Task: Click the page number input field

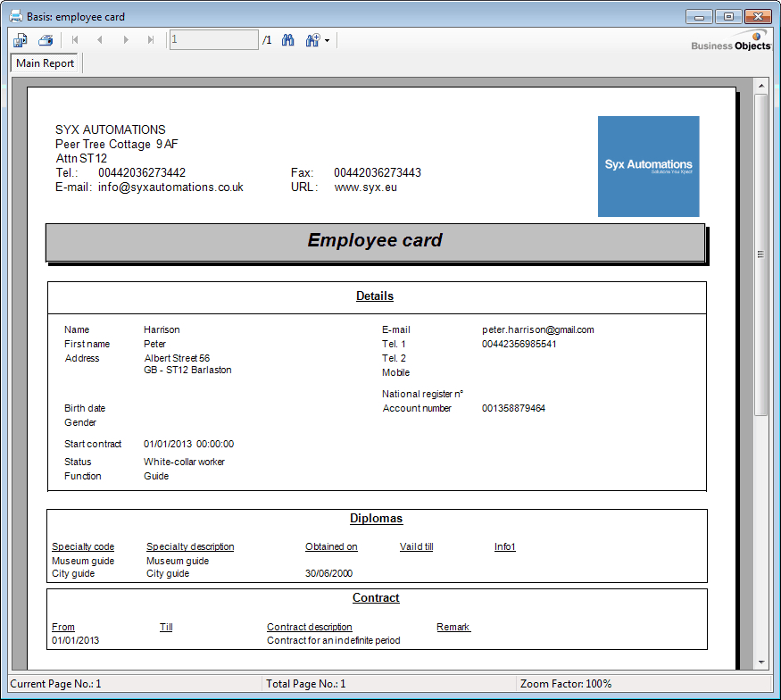Action: pyautogui.click(x=213, y=40)
